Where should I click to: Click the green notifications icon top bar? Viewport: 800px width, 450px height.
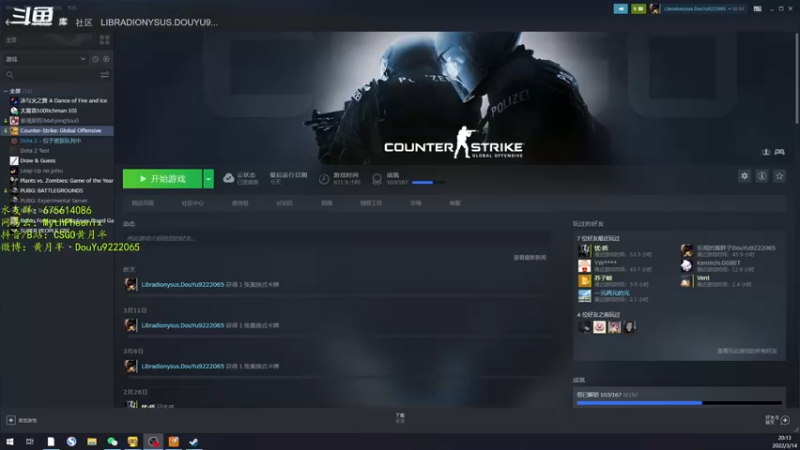click(638, 9)
